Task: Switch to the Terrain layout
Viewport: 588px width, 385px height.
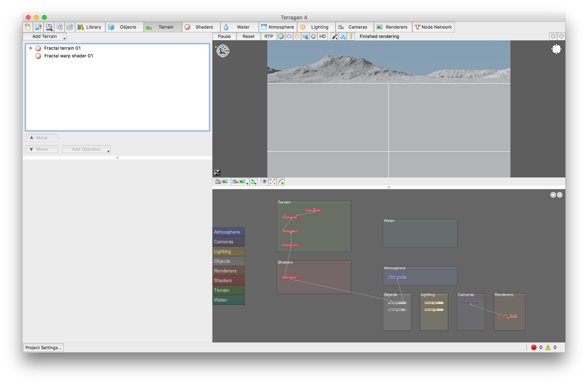Action: pyautogui.click(x=163, y=27)
